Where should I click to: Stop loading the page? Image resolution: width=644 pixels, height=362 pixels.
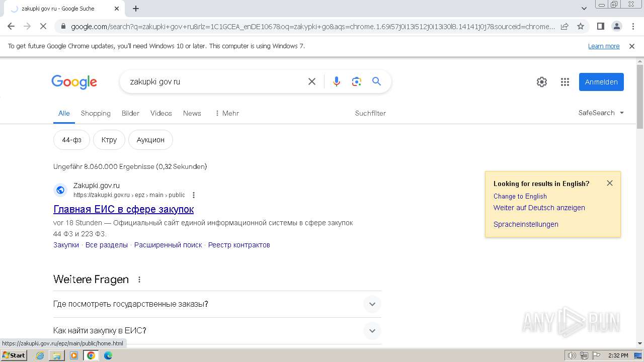44,26
